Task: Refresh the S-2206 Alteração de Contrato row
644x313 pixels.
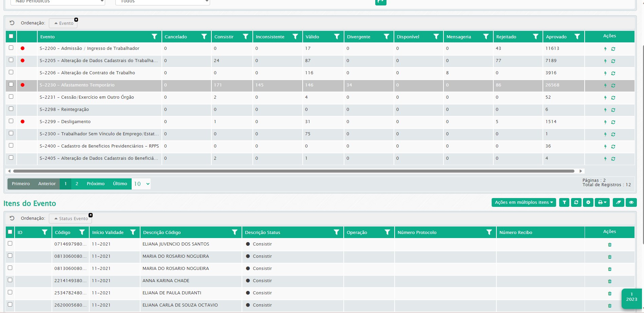Action: [613, 73]
